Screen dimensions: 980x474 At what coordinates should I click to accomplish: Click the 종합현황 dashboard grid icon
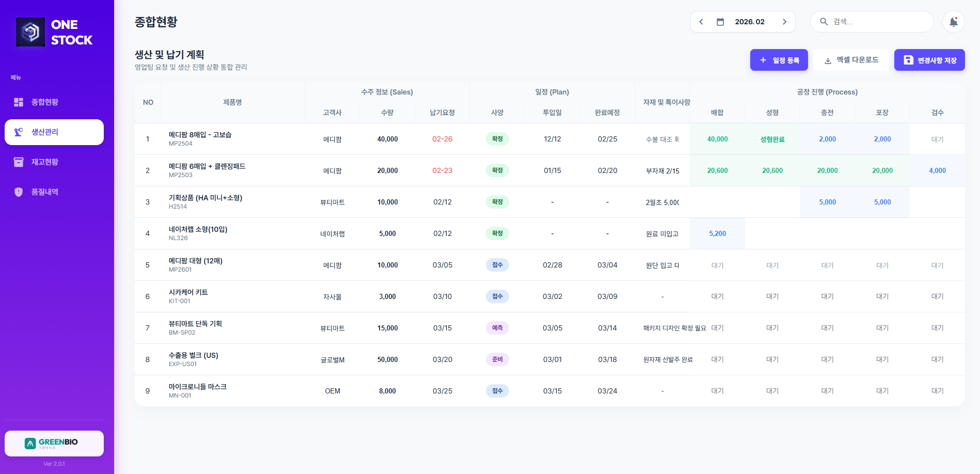coord(19,102)
